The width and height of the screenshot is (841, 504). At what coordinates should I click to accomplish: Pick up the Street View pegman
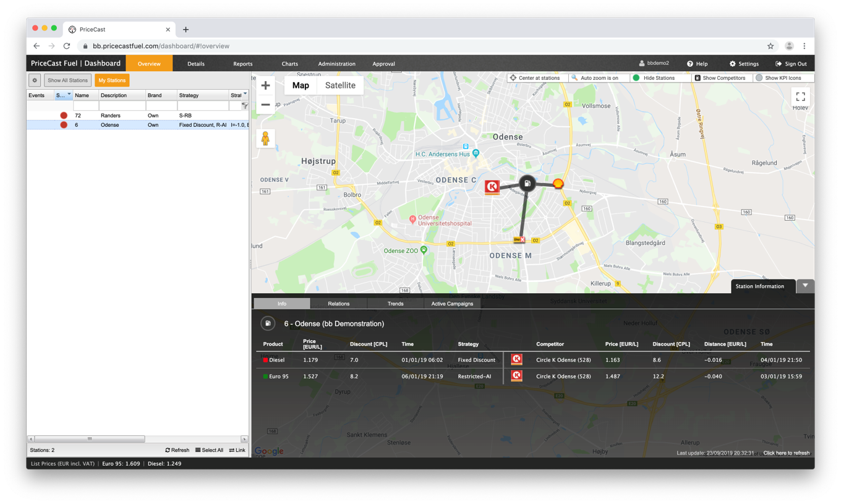(x=265, y=139)
